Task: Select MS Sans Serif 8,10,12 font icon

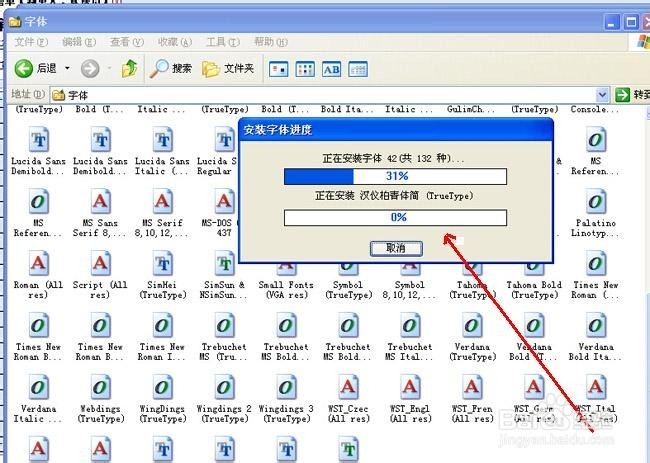Action: [100, 202]
